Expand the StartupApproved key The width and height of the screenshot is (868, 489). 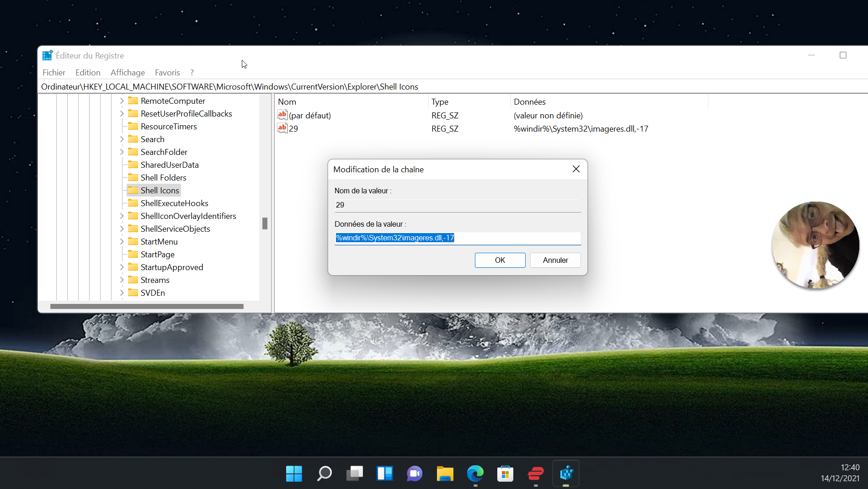point(122,267)
